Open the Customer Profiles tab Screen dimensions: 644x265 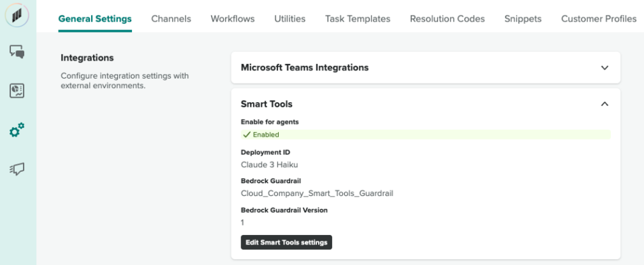pyautogui.click(x=599, y=19)
